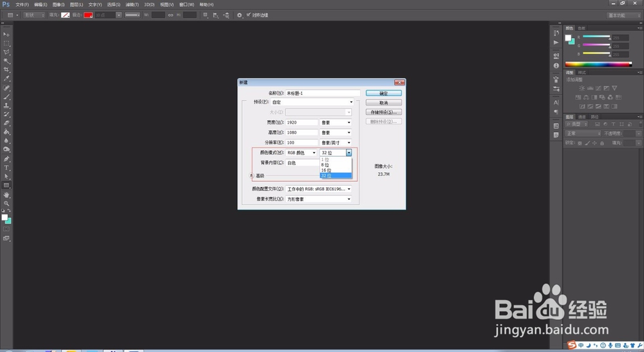The width and height of the screenshot is (644, 352).
Task: Select the Lasso tool
Action: [x=6, y=52]
